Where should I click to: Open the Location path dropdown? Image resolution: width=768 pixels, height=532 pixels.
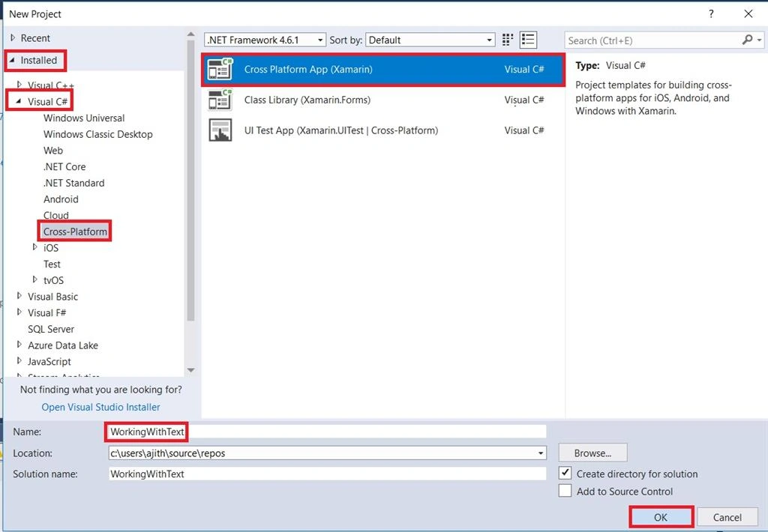[x=541, y=453]
